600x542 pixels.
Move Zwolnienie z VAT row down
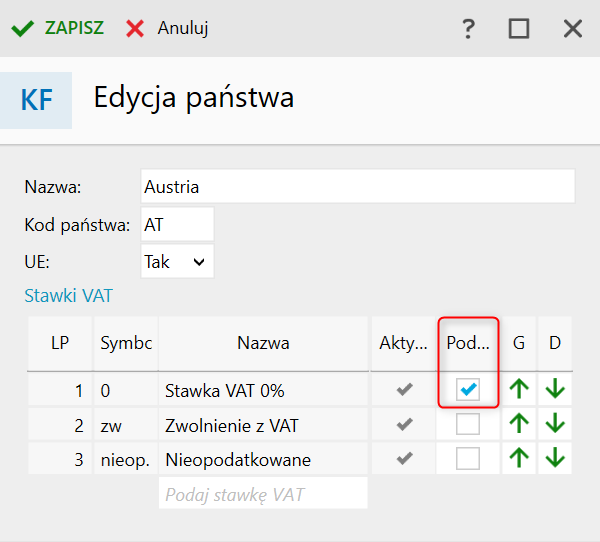point(555,425)
